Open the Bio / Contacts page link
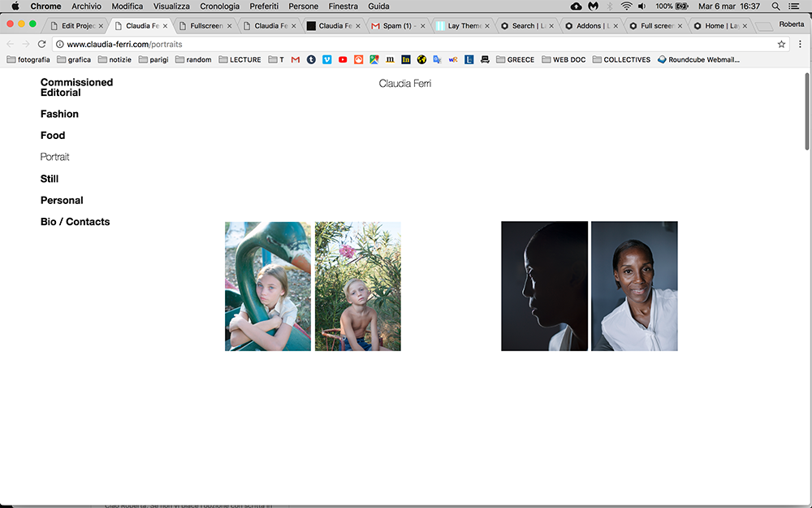812x508 pixels. click(x=75, y=222)
